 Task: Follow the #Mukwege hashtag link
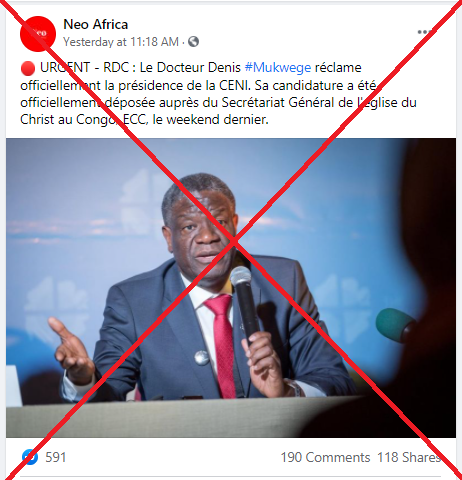click(278, 68)
